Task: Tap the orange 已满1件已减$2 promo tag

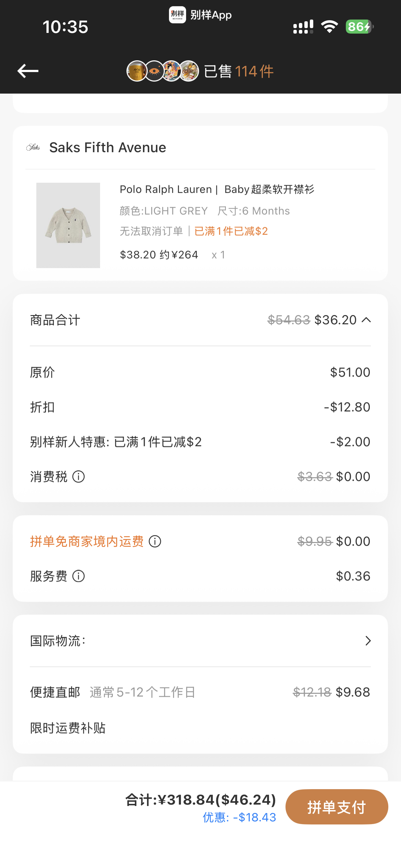Action: (x=231, y=231)
